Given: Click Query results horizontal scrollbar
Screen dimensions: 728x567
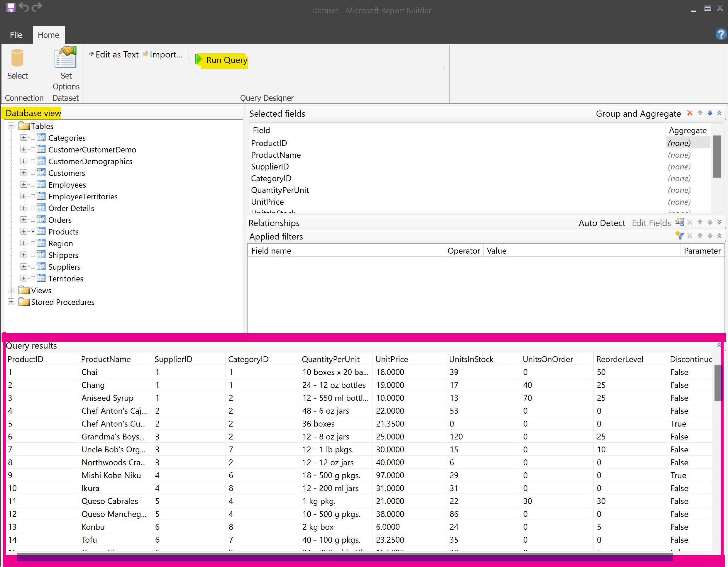Looking at the screenshot, I should 344,557.
